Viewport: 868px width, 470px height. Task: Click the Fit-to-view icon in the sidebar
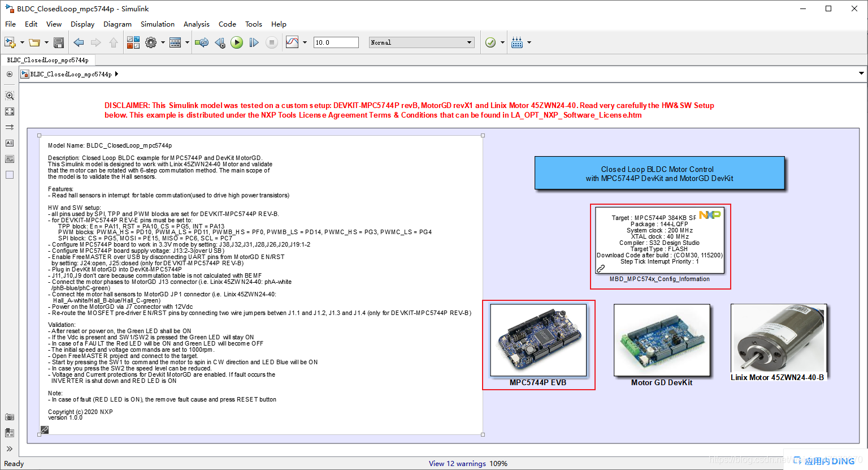(x=9, y=111)
